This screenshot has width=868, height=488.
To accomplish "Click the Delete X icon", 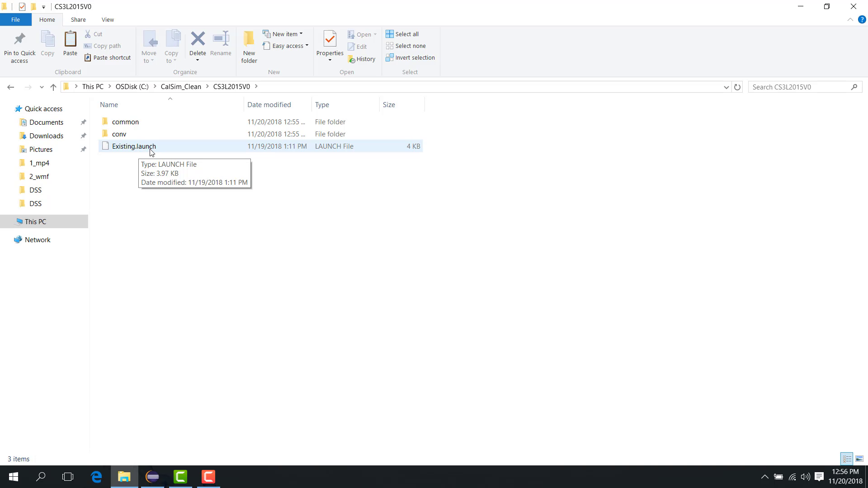I will pyautogui.click(x=198, y=39).
